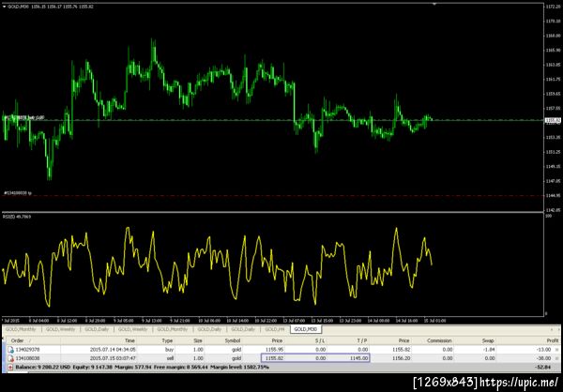This screenshot has width=563, height=392.
Task: Click the profit value -13.00
Action: coord(544,349)
